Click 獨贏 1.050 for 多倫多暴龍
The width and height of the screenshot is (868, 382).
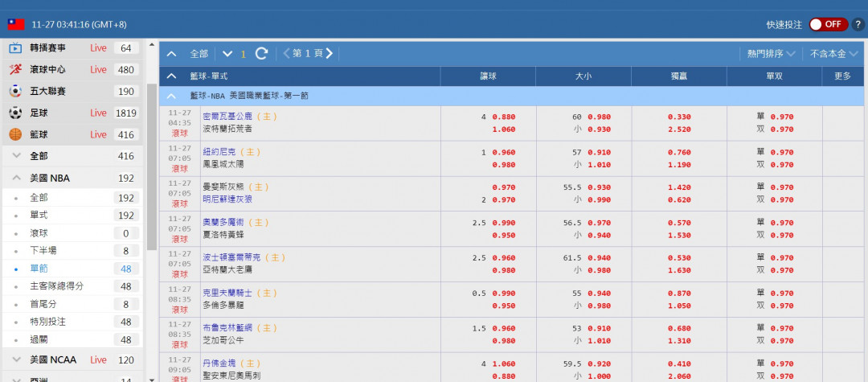tap(679, 306)
